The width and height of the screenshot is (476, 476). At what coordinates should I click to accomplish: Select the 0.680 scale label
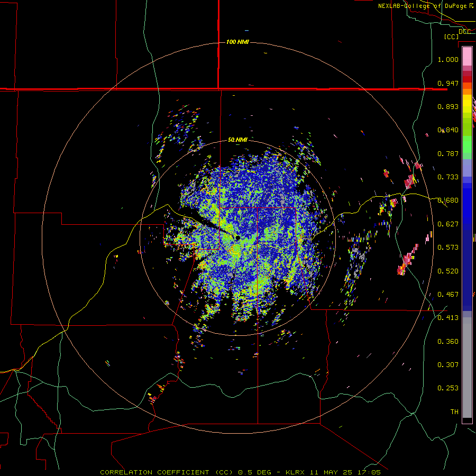coord(448,200)
